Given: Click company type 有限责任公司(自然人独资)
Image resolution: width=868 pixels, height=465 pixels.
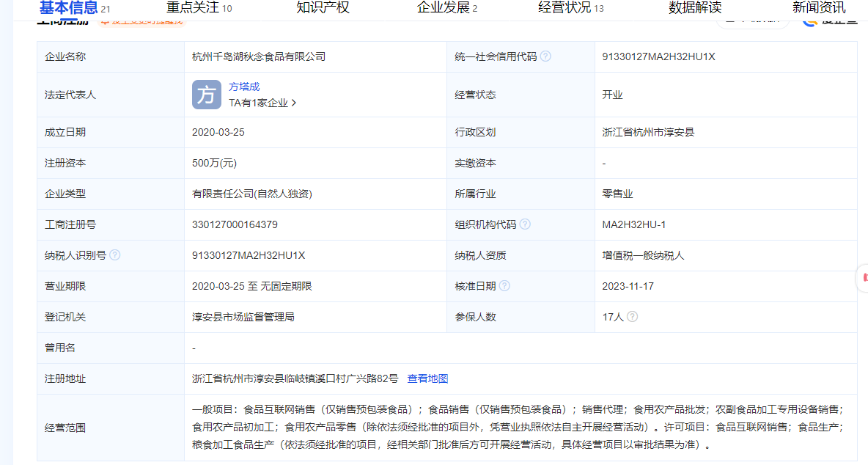Looking at the screenshot, I should (252, 194).
